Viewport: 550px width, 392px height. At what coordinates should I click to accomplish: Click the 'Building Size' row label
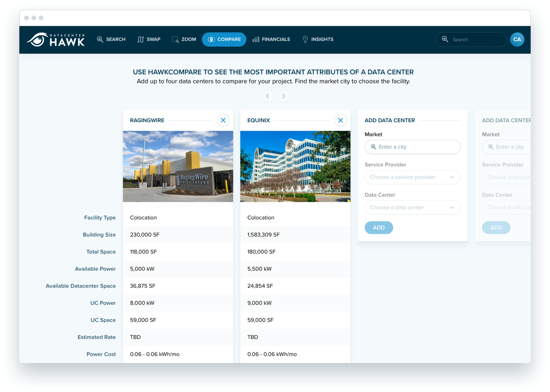click(99, 235)
